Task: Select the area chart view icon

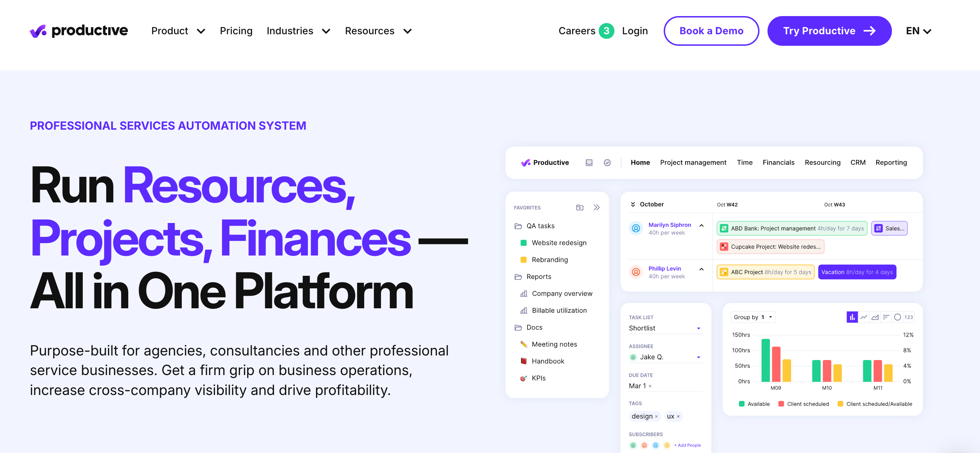Action: point(875,317)
